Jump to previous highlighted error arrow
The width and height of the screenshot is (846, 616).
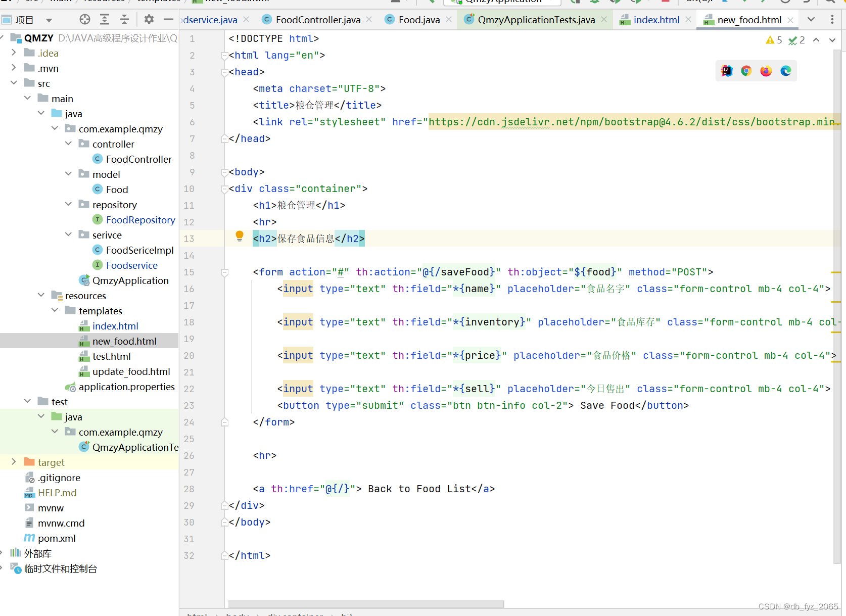[x=816, y=40]
